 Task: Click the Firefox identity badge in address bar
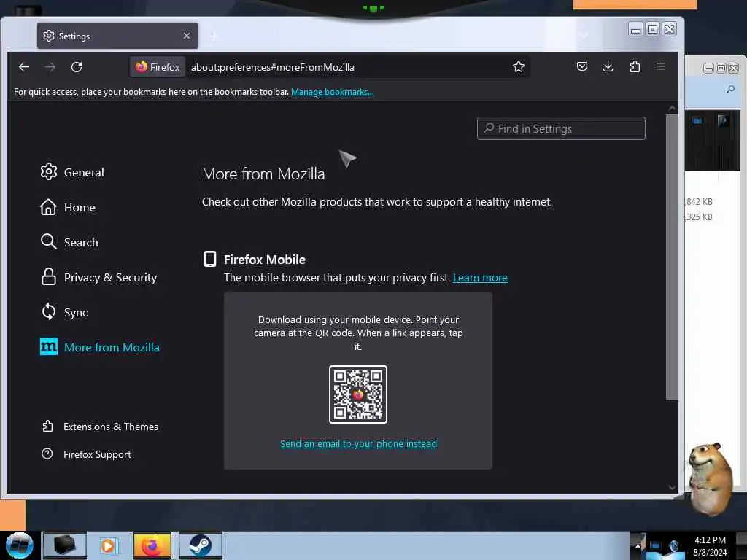click(158, 67)
